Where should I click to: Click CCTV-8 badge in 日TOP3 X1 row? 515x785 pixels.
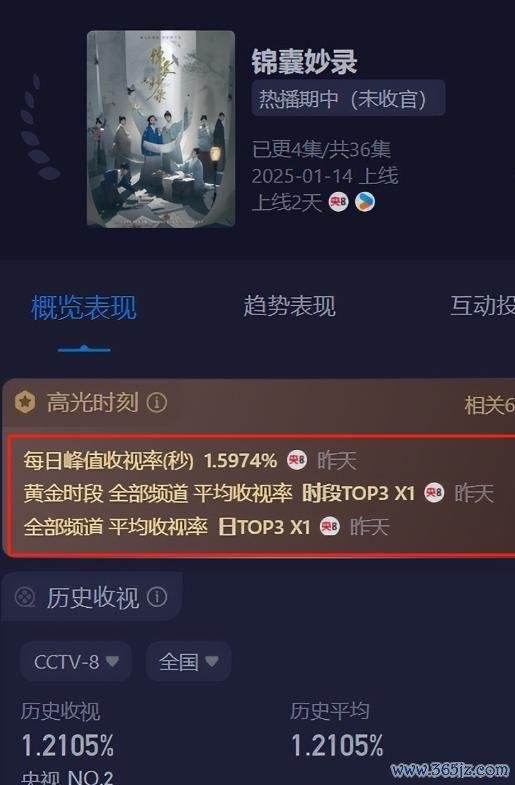[x=330, y=526]
